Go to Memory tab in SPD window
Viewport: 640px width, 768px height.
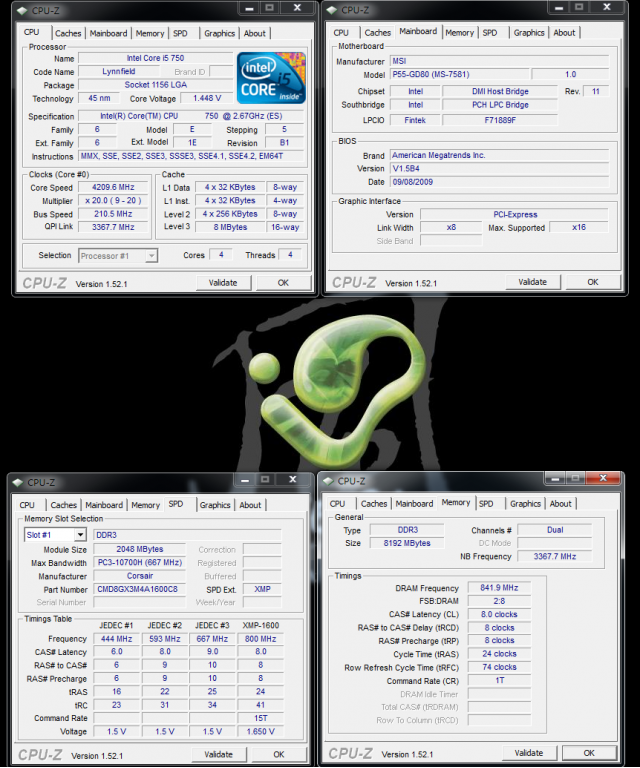pos(145,505)
